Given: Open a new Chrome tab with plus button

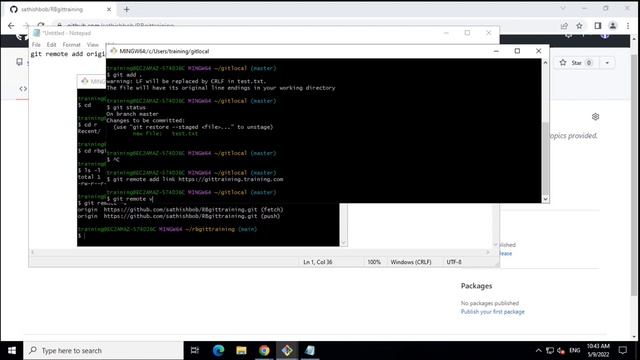Looking at the screenshot, I should 127,9.
